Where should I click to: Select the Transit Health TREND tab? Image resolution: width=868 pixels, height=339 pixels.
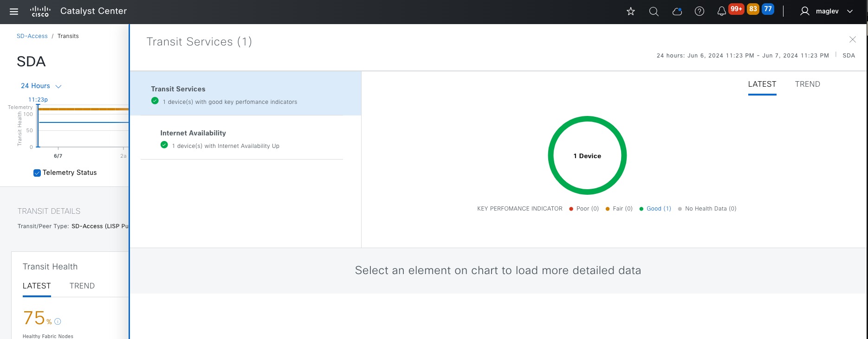82,286
